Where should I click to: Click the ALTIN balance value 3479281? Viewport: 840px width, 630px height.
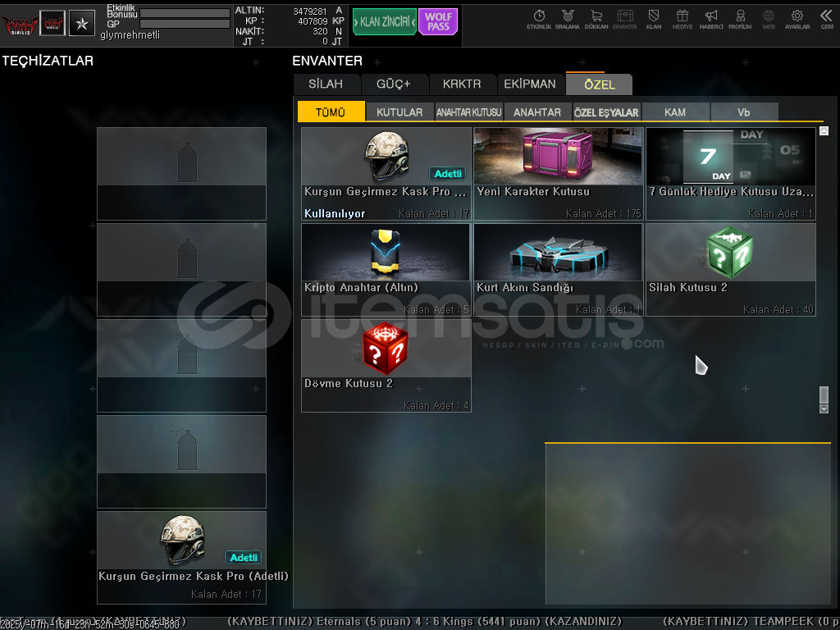pyautogui.click(x=309, y=11)
